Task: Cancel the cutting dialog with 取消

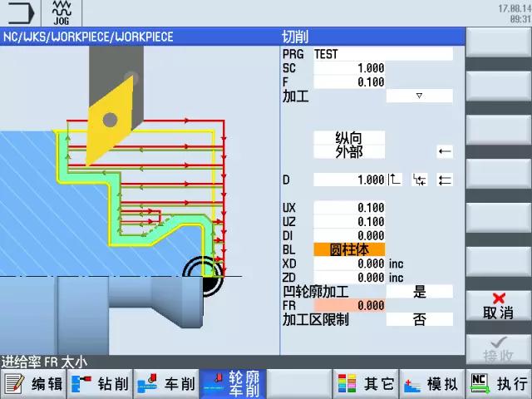Action: [x=498, y=306]
